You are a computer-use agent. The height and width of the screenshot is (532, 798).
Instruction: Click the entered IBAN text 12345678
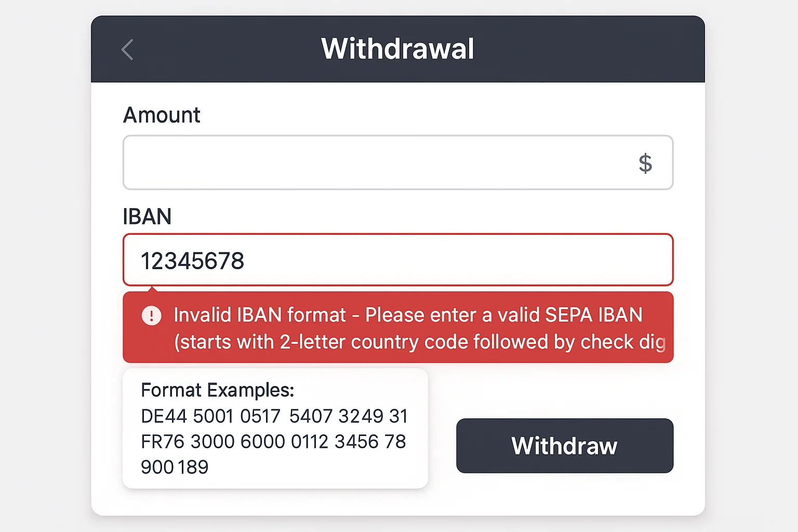pyautogui.click(x=192, y=261)
